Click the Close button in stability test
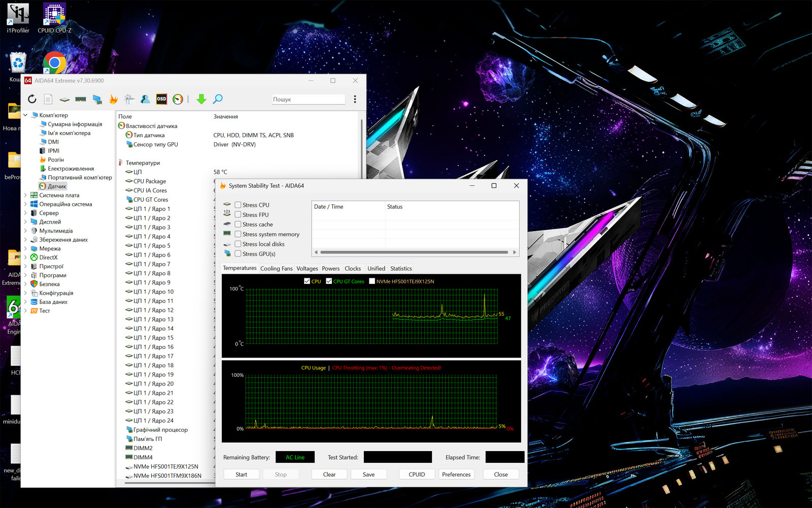This screenshot has width=812, height=508. click(501, 474)
